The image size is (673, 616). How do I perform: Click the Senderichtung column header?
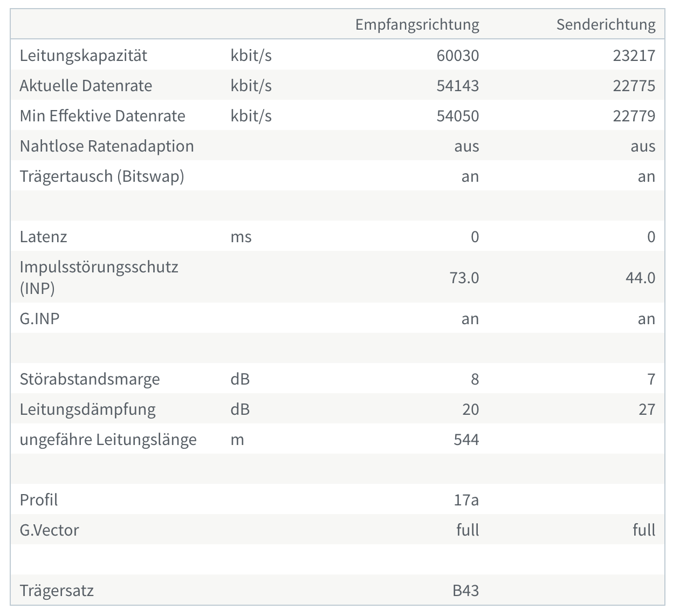pos(606,25)
